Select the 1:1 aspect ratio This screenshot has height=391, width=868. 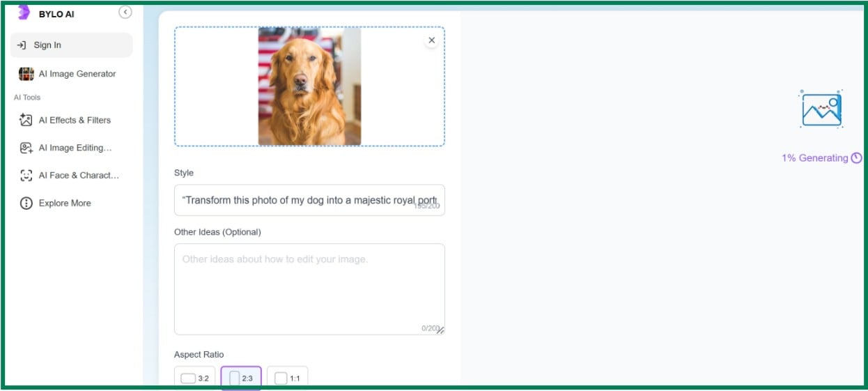(x=287, y=378)
